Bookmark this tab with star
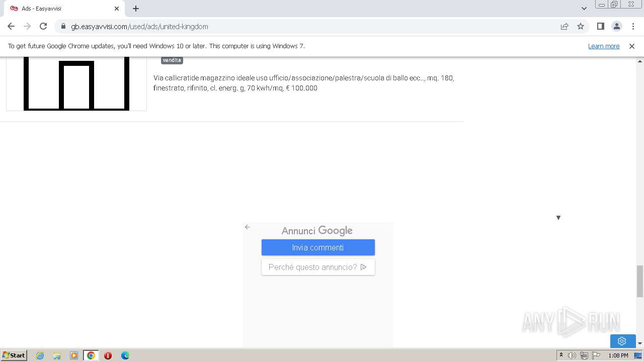 click(581, 26)
